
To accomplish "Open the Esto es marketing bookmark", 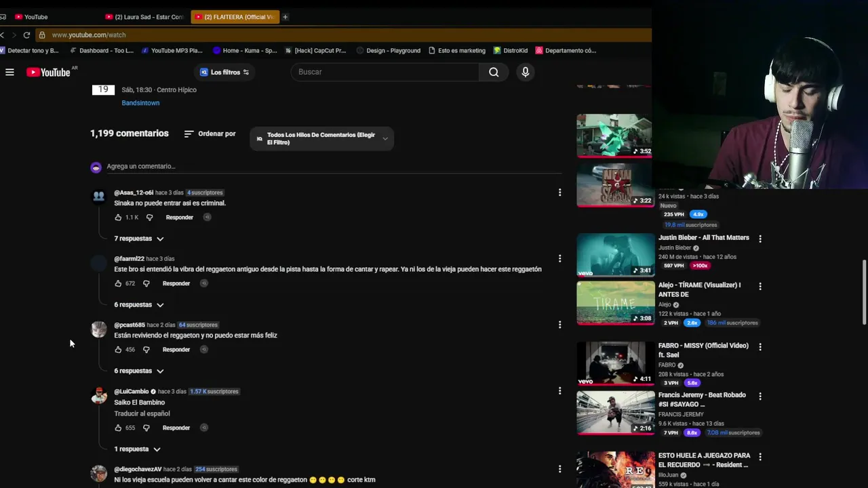I will (x=457, y=50).
